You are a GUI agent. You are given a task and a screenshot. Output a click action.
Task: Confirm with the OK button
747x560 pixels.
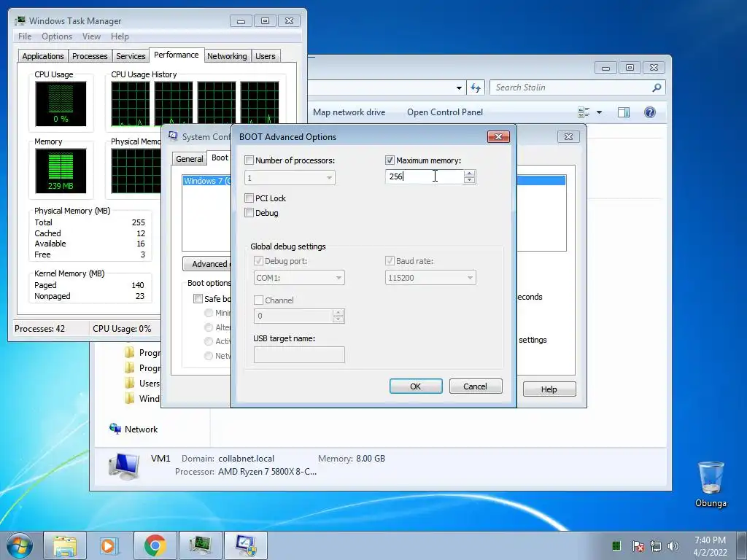click(x=416, y=386)
